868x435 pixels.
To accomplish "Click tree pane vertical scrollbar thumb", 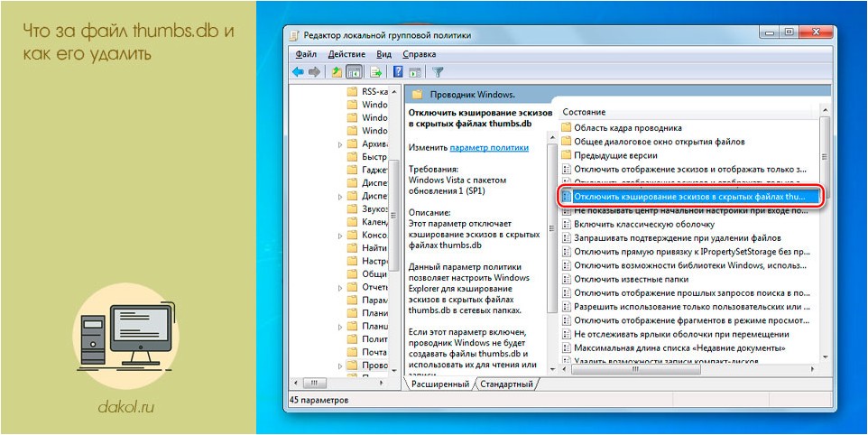I will tap(394, 216).
